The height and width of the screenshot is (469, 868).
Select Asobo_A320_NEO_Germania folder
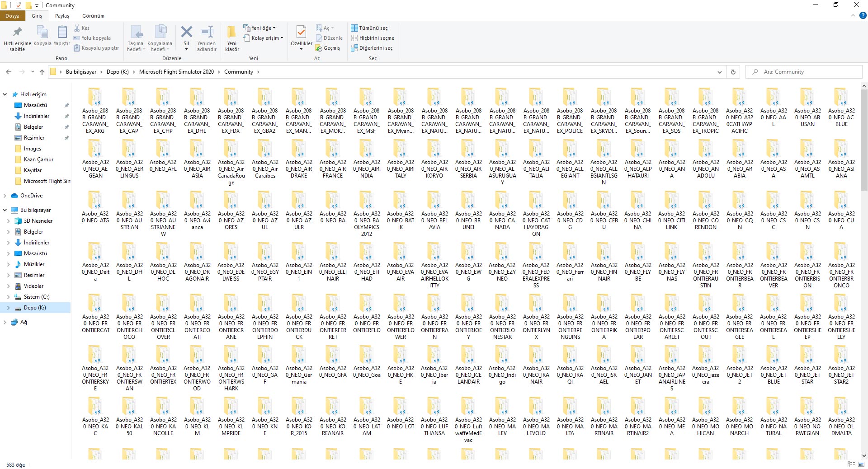pos(299,366)
